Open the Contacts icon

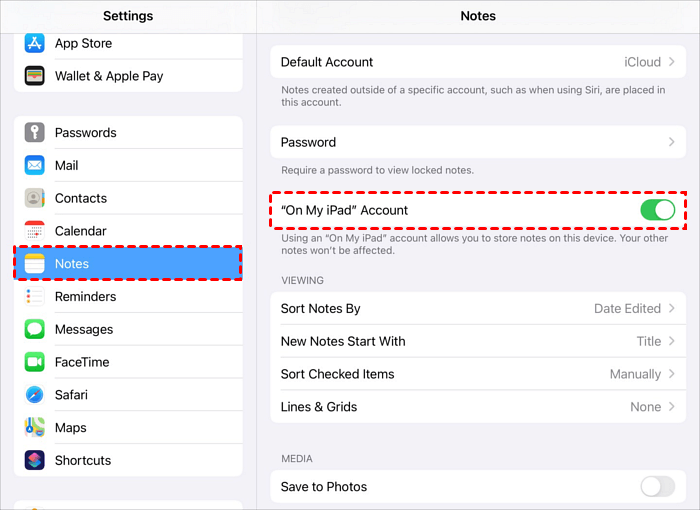tap(35, 198)
